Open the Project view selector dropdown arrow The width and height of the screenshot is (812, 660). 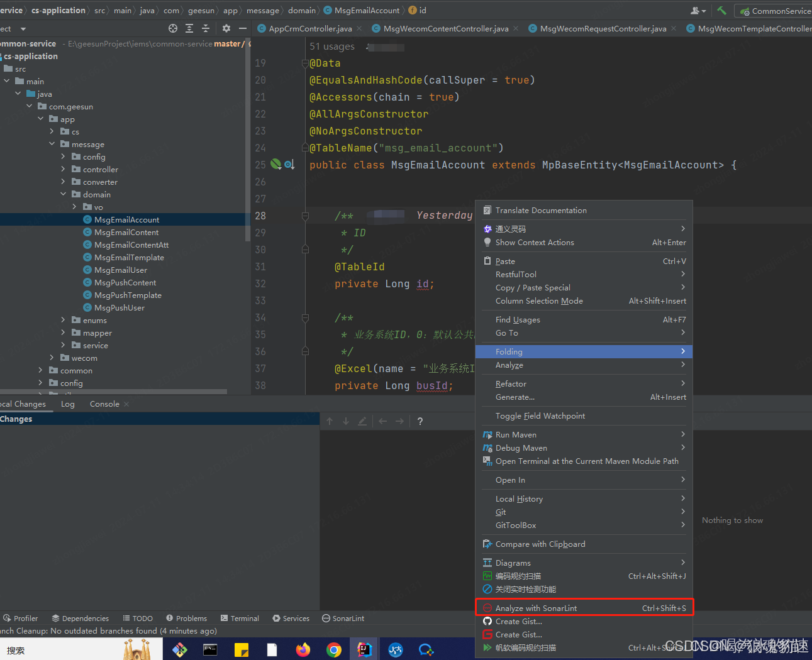click(23, 29)
